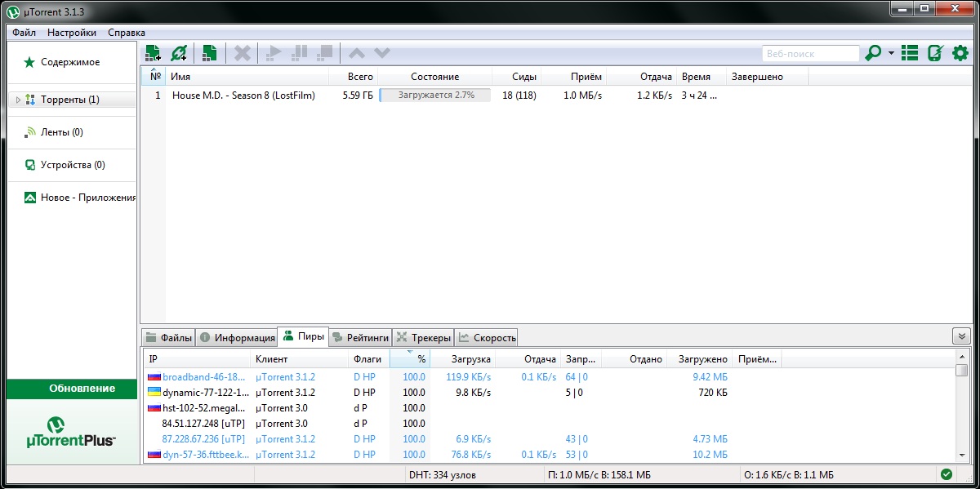This screenshot has height=489, width=980.
Task: Click the peers list scroll down arrow
Action: click(x=962, y=456)
